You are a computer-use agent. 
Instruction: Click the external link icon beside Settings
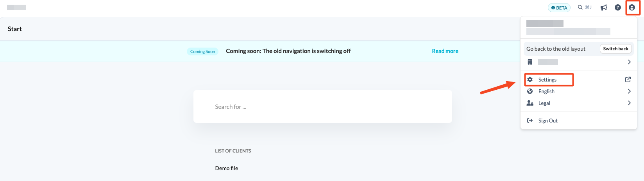(x=628, y=80)
